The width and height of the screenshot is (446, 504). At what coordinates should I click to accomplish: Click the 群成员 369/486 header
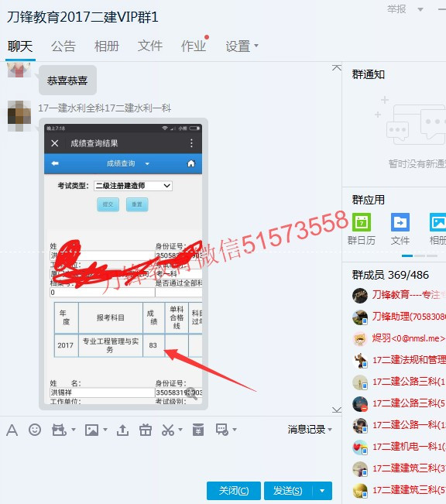[x=390, y=275]
